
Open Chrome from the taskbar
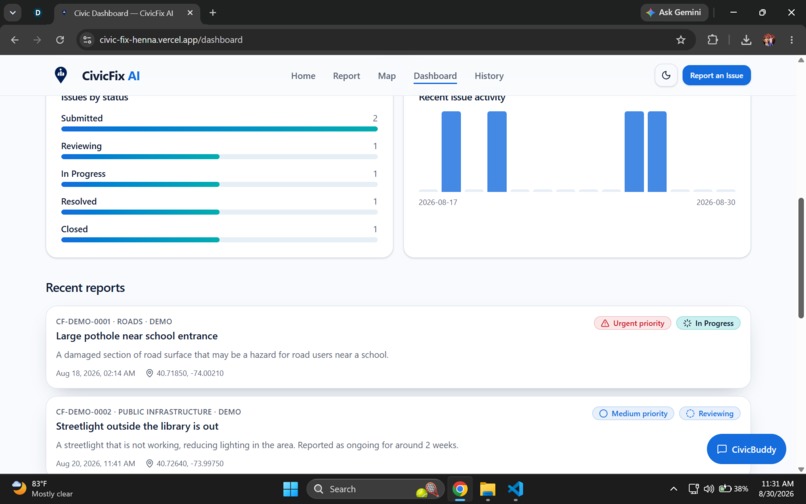click(460, 489)
